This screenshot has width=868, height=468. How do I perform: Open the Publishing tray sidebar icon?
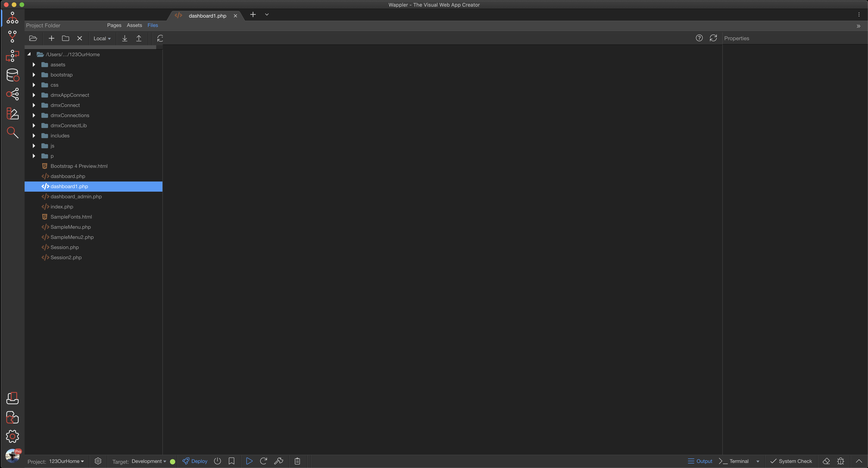(x=12, y=398)
